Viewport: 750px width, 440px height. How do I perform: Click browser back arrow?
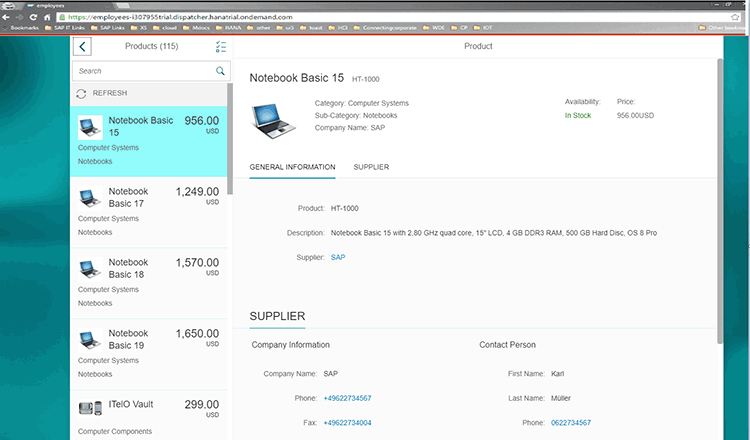(6, 17)
